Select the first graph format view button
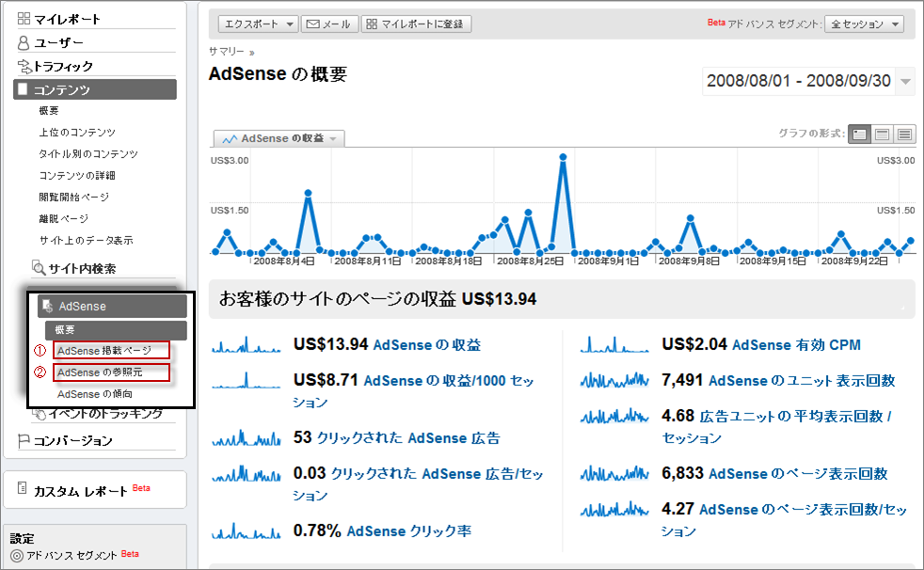Screen dimensions: 924x570 coord(859,135)
